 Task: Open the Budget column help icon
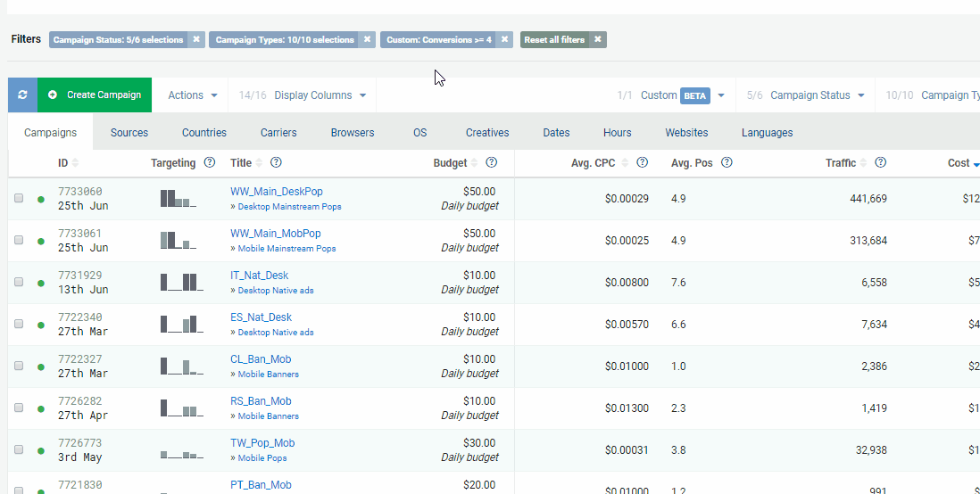(491, 162)
